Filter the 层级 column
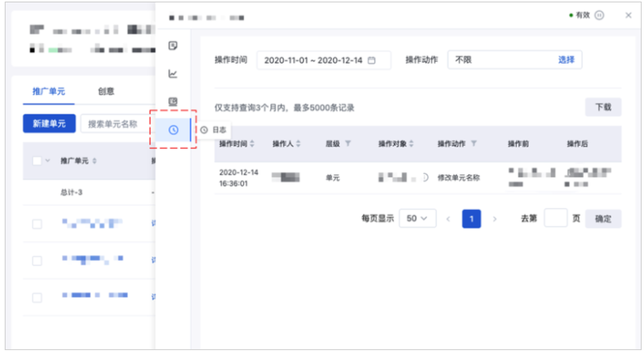This screenshot has width=644, height=354. tap(348, 143)
